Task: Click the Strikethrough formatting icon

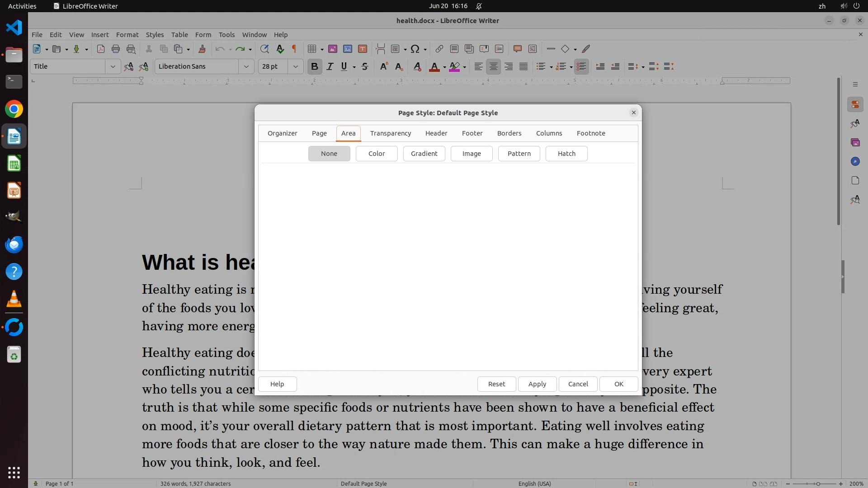Action: (x=365, y=67)
